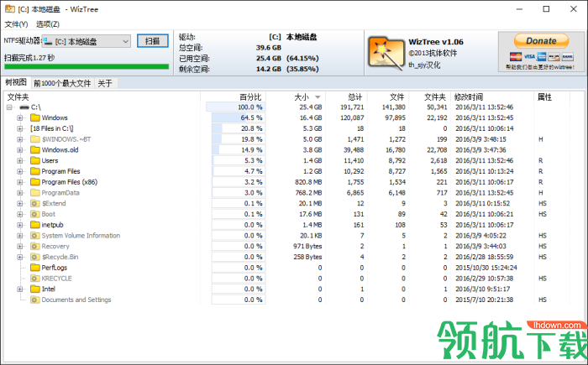The width and height of the screenshot is (588, 365).
Task: Click the inetpub folder icon
Action: pyautogui.click(x=35, y=225)
